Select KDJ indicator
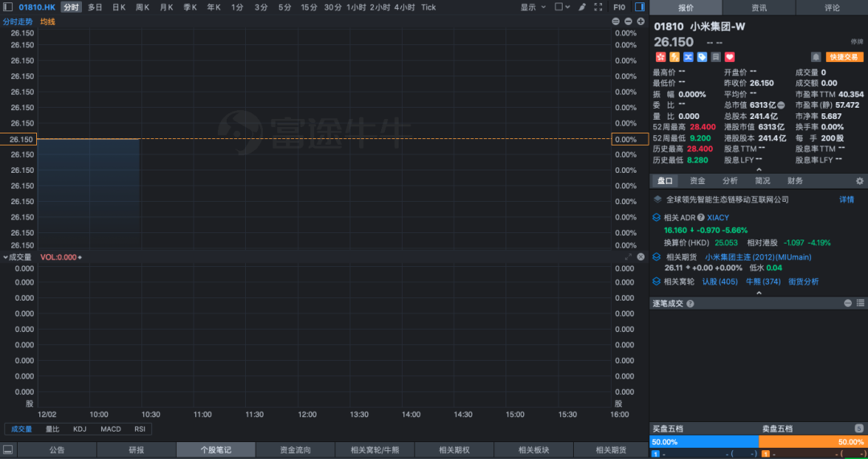Viewport: 868px width, 459px height. pyautogui.click(x=80, y=429)
